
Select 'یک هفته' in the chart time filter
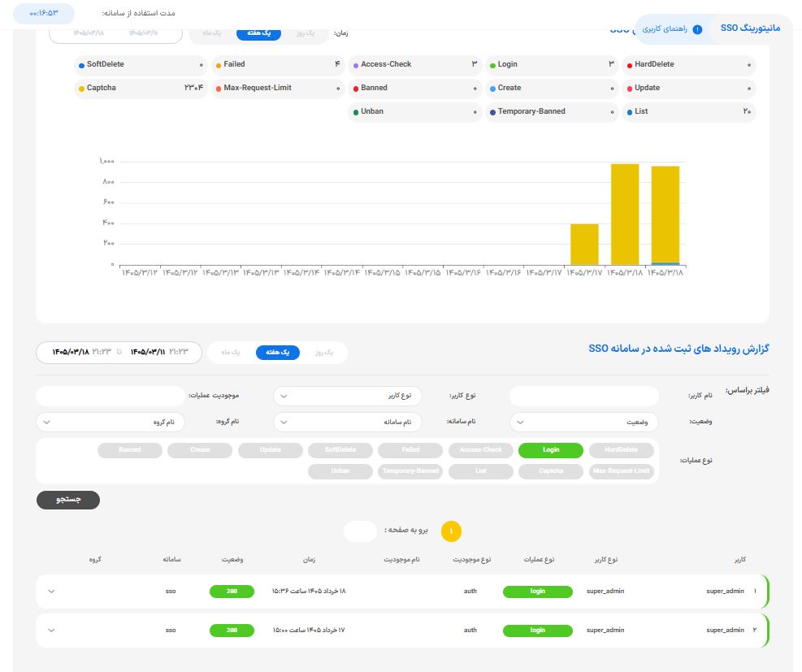point(259,33)
